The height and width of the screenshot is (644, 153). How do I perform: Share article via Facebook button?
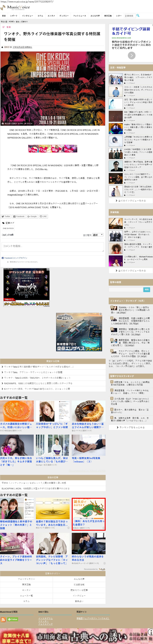[19, 216]
